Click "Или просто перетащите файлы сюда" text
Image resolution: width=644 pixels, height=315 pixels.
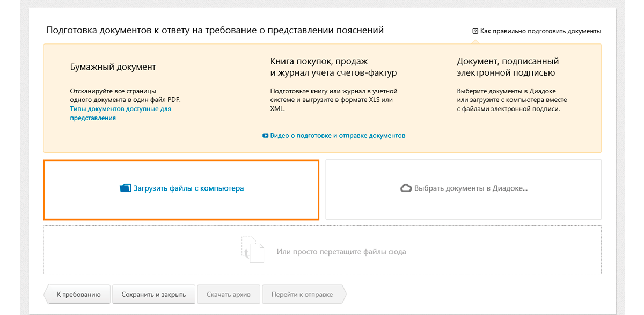point(341,251)
